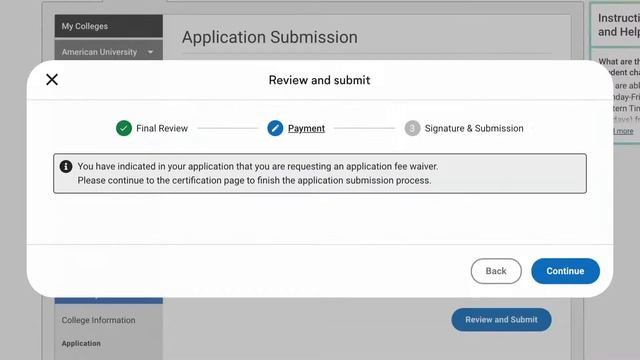Click the Instructions and Help panel heading
This screenshot has width=640, height=360.
click(619, 25)
